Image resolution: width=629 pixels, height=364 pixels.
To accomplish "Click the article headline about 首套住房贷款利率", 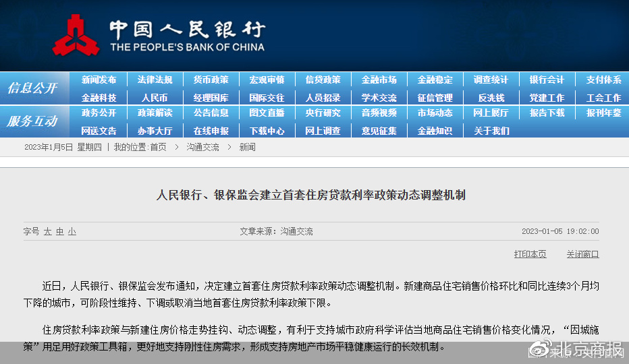I will click(x=311, y=195).
